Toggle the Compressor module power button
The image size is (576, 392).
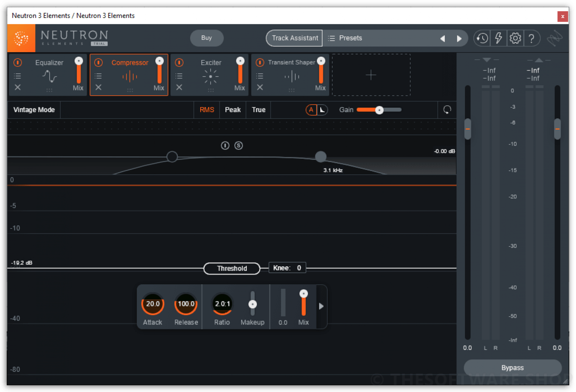98,63
